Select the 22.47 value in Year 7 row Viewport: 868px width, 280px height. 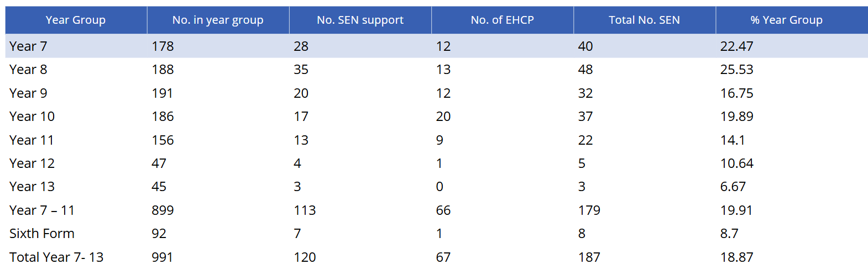click(x=736, y=46)
